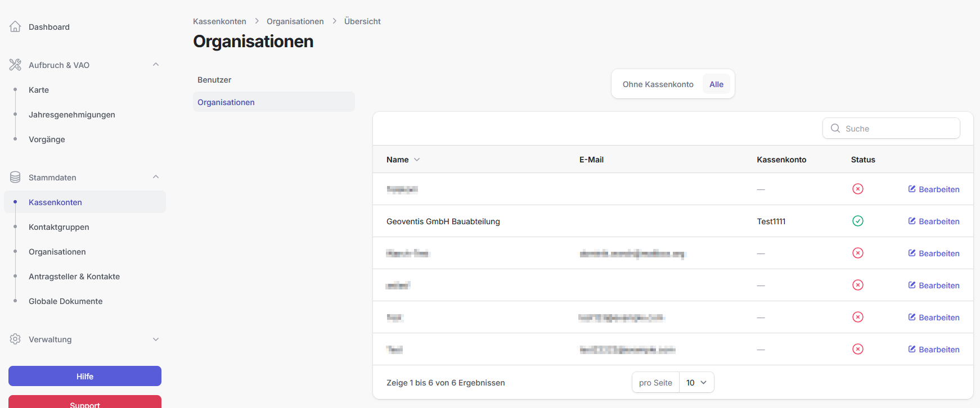The image size is (980, 408).
Task: Open Kassenkonten in sidebar
Action: (x=85, y=202)
